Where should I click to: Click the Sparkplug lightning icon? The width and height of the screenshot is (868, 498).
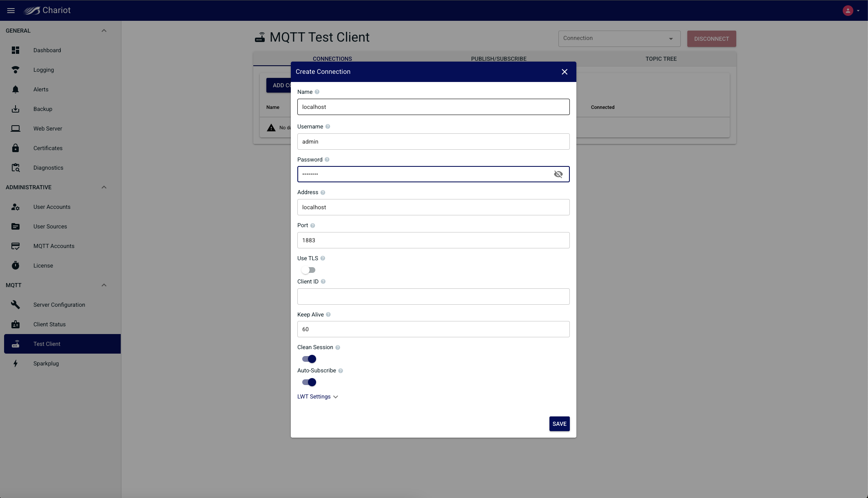pos(15,363)
